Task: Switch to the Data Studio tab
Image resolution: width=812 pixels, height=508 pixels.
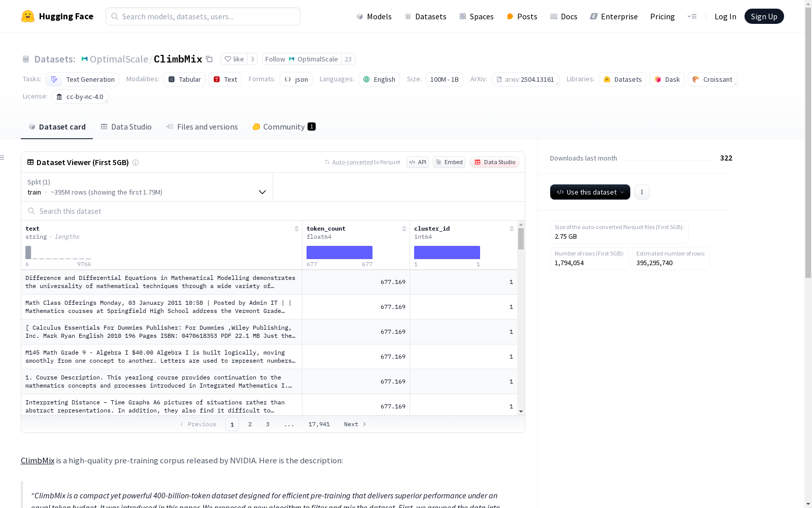Action: 126,127
